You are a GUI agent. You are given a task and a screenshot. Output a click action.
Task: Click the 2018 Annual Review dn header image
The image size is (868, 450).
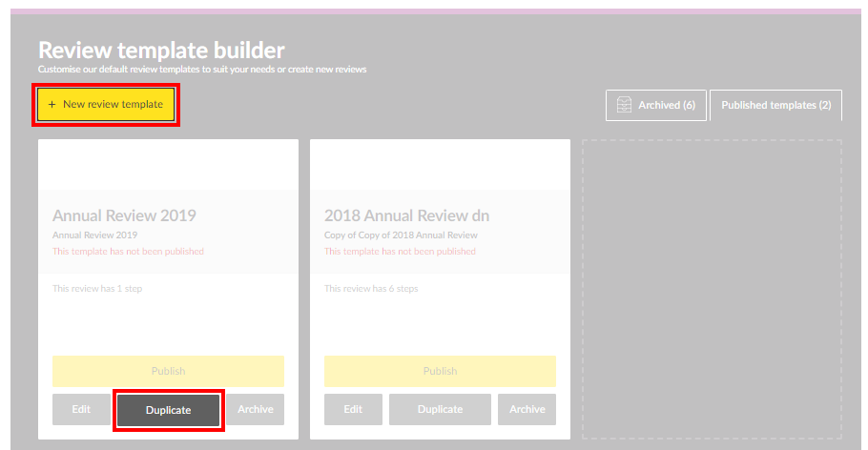point(440,165)
